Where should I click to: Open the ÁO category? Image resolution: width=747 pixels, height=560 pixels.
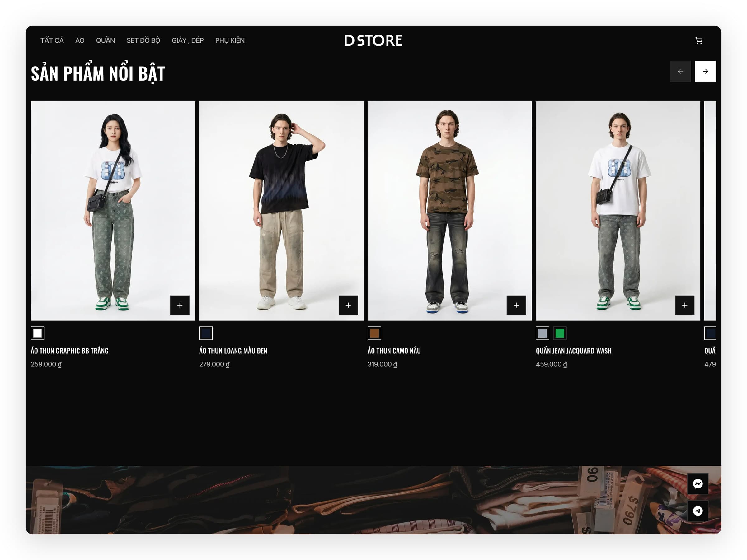(x=80, y=40)
